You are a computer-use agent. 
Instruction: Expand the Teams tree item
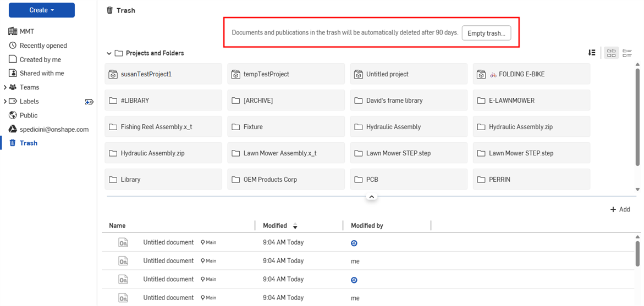coord(5,87)
